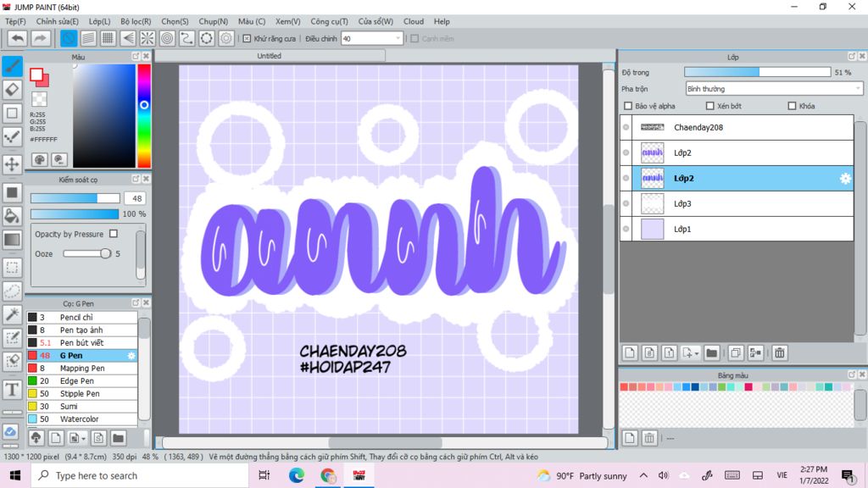Click the Độ trong opacity slider
The height and width of the screenshot is (488, 868).
757,72
